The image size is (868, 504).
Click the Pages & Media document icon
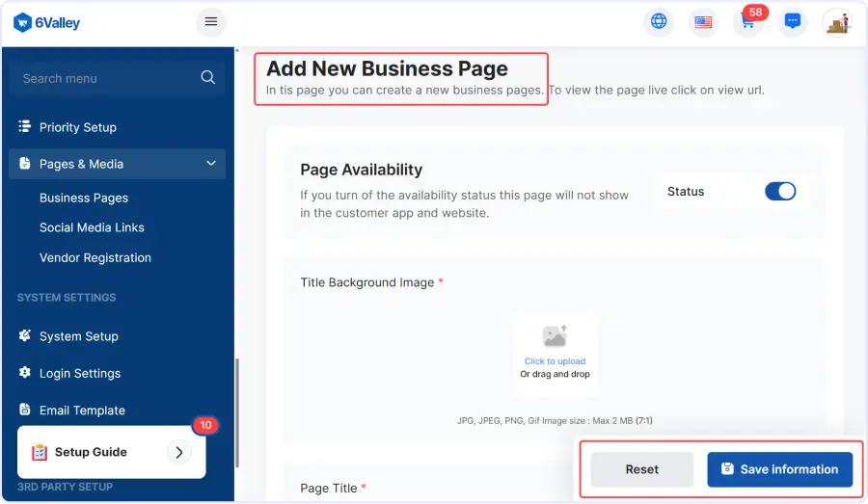[x=24, y=163]
